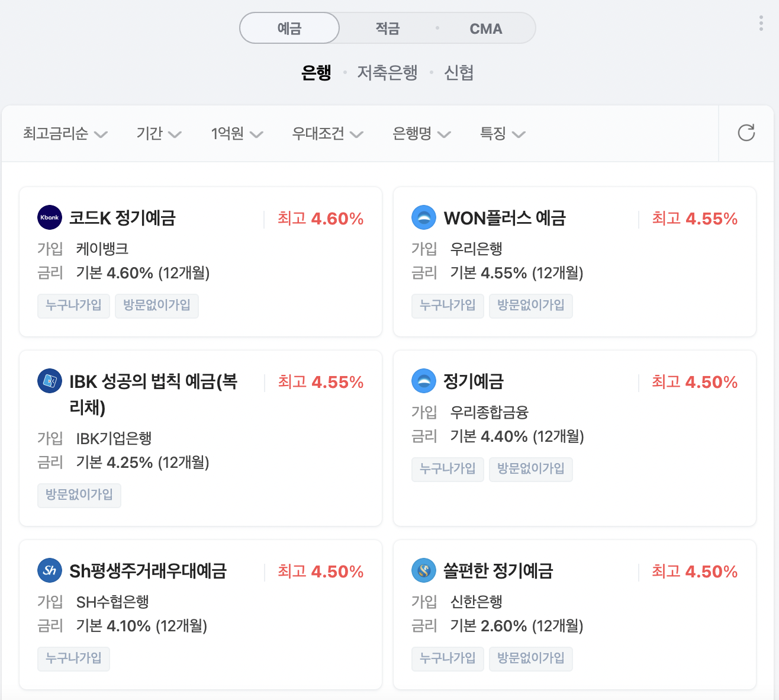The height and width of the screenshot is (700, 779).
Task: Open IBK 성공의 법칙 예금(복리채) title
Action: click(153, 394)
